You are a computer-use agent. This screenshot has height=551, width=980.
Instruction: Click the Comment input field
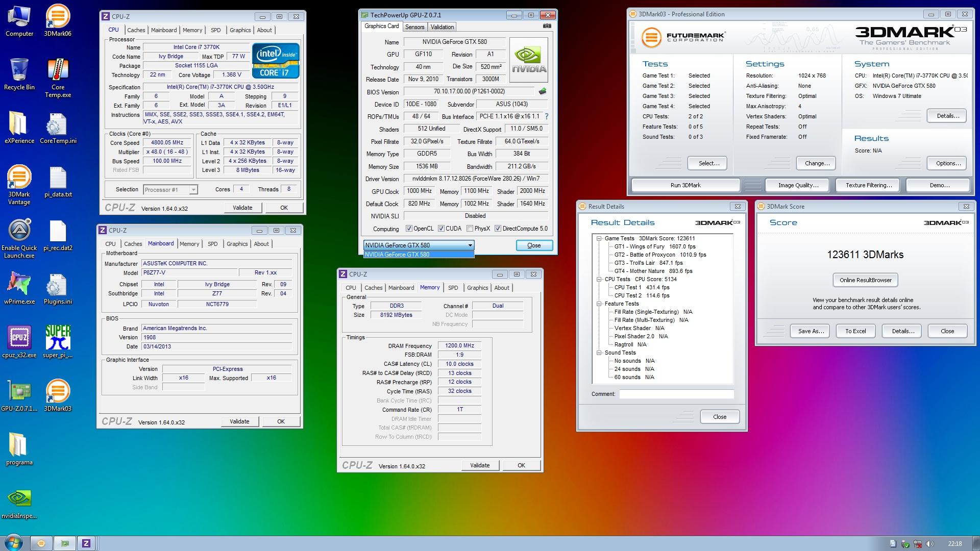tap(676, 394)
